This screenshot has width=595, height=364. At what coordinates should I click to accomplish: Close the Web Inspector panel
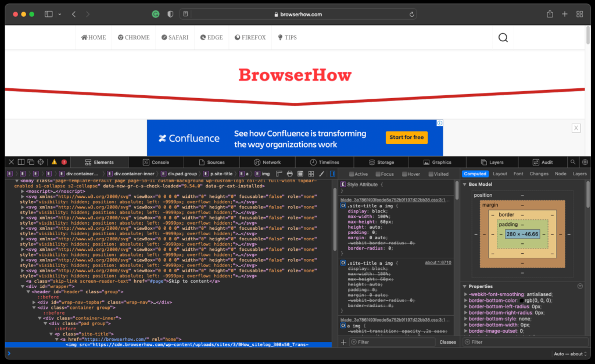pyautogui.click(x=10, y=162)
